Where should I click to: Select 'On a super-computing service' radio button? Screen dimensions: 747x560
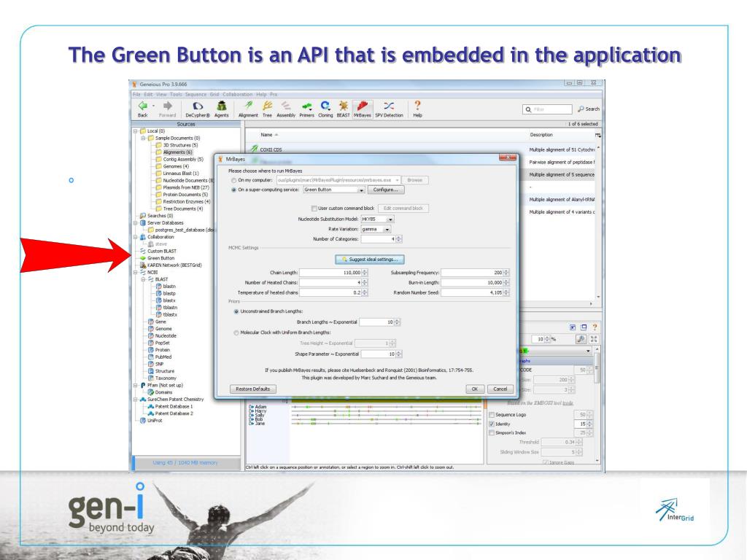(x=234, y=190)
